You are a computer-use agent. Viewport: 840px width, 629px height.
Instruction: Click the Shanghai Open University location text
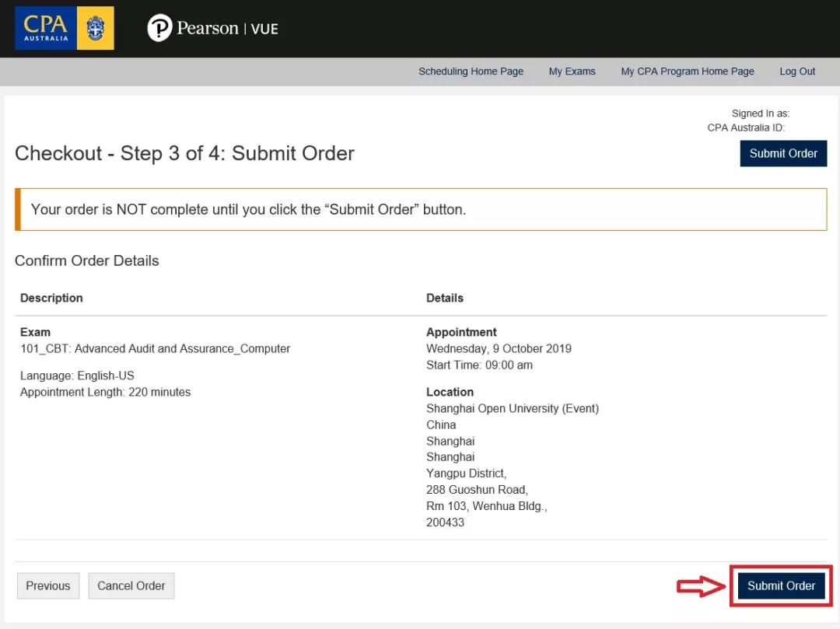pos(512,408)
